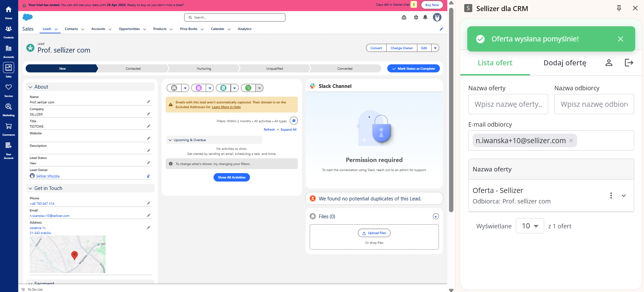The image size is (644, 292).
Task: Click Mark Status as Complete button
Action: [x=413, y=69]
